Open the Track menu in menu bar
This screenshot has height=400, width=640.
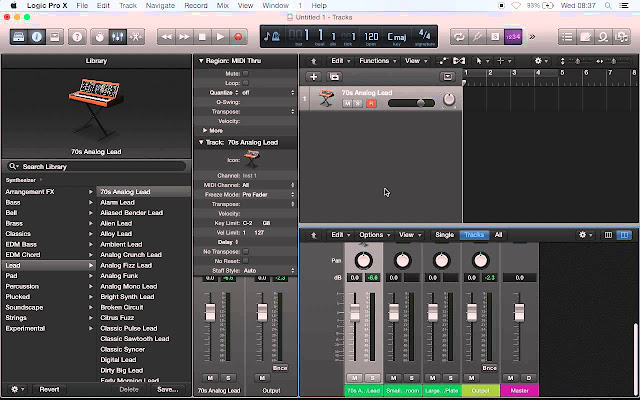[128, 6]
